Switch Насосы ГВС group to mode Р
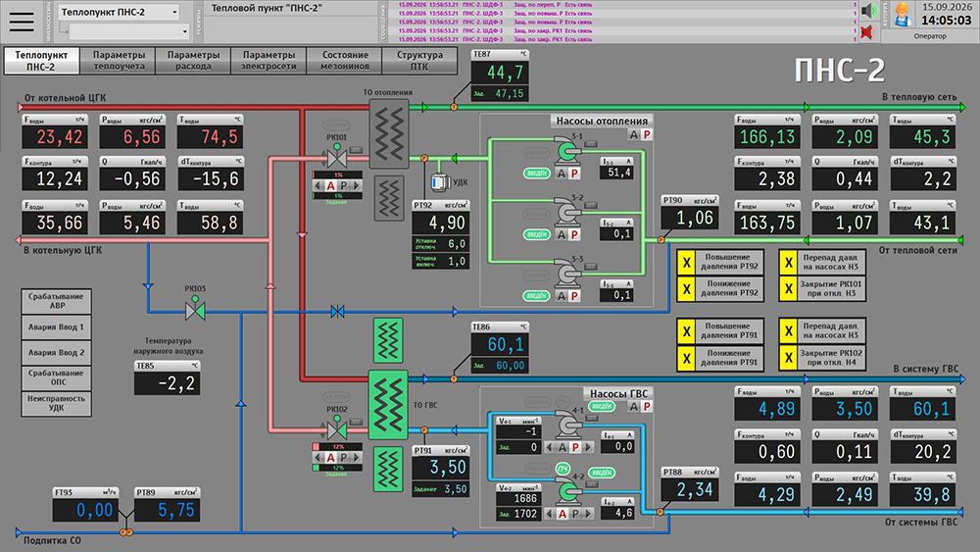 tap(647, 406)
